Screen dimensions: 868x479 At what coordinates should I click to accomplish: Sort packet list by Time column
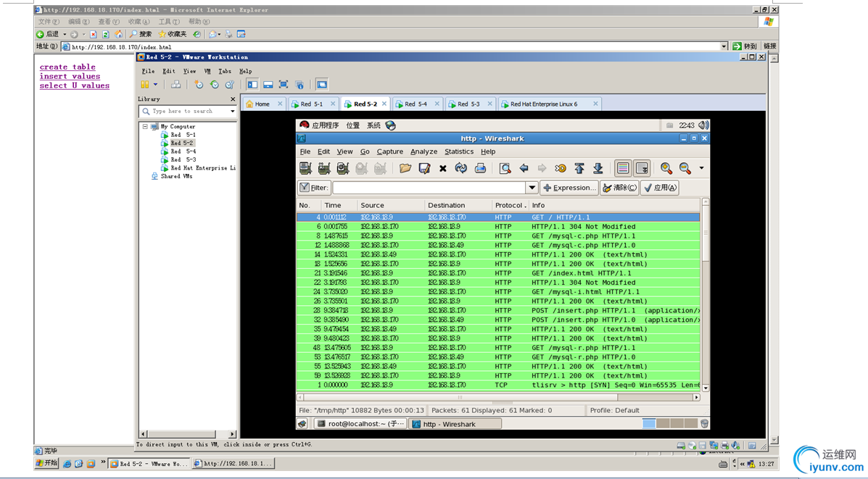click(339, 205)
